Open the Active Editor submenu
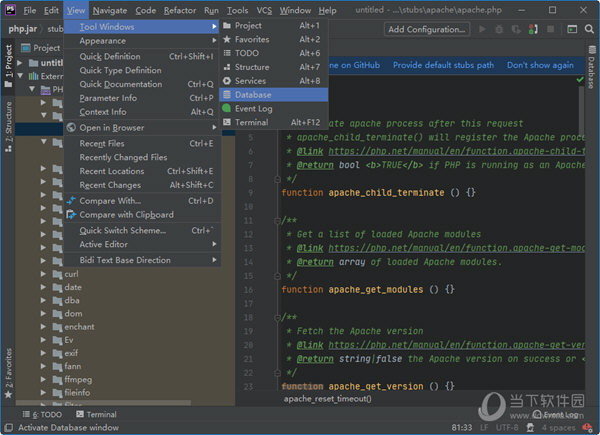The height and width of the screenshot is (435, 600). pyautogui.click(x=142, y=244)
